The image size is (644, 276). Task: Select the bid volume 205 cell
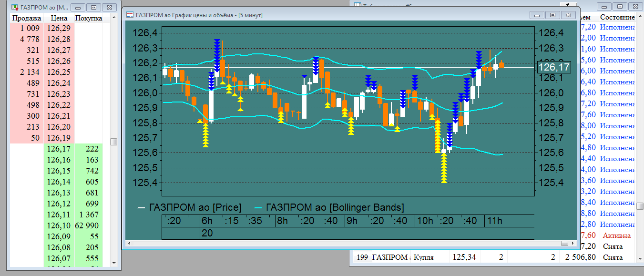tap(89, 248)
